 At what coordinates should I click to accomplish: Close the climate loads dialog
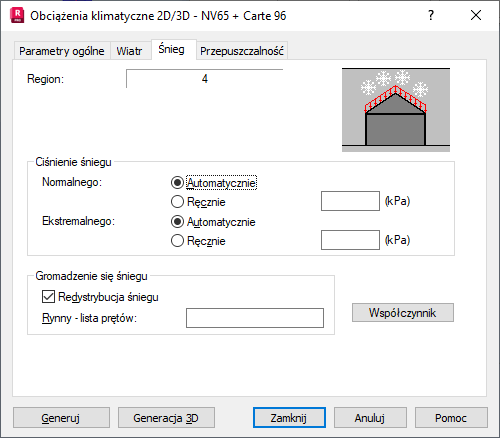point(476,15)
